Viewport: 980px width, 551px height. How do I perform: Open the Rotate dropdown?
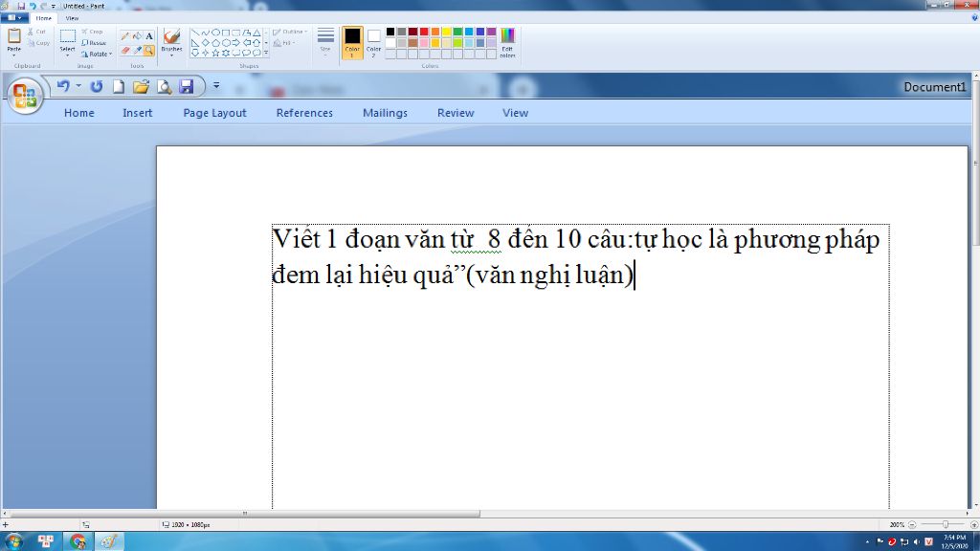pyautogui.click(x=97, y=55)
